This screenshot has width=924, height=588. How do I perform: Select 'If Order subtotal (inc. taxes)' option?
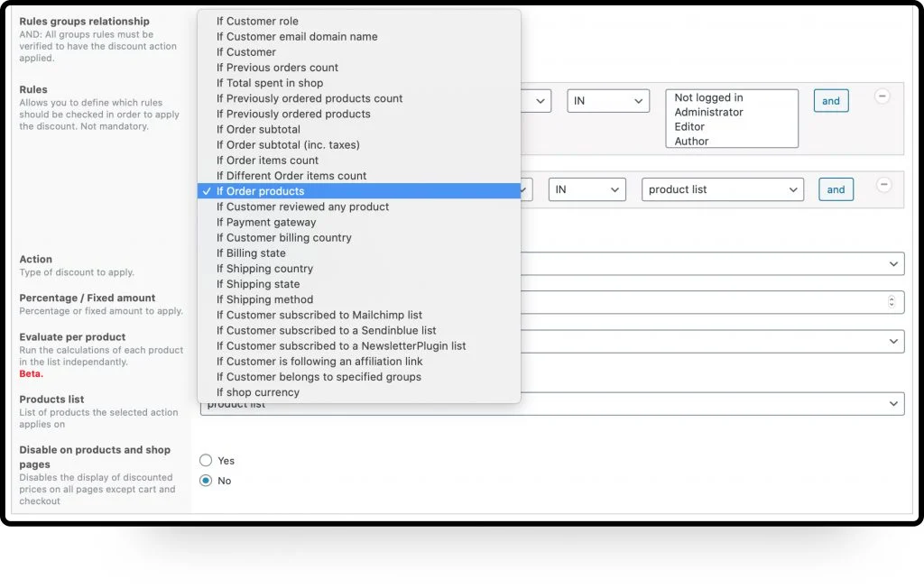[x=288, y=144]
